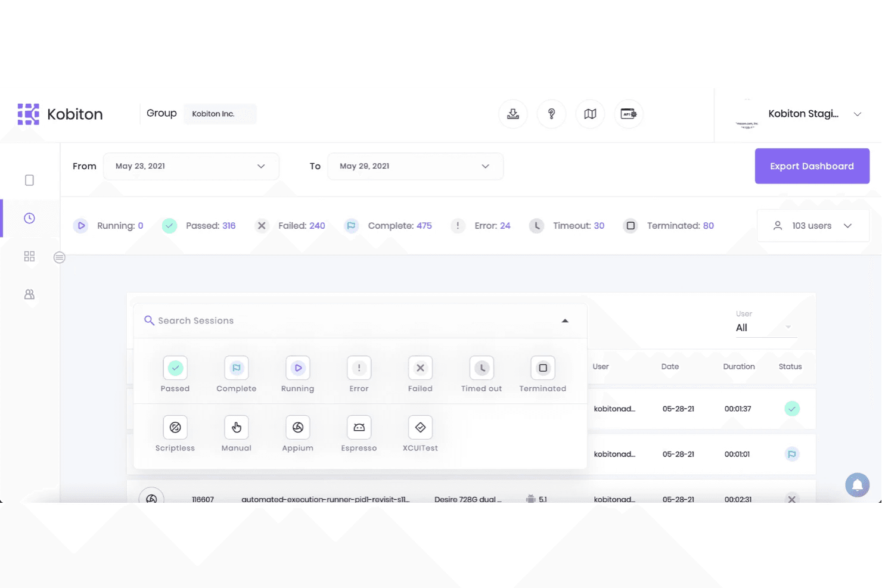Toggle the Terminated status filter

(543, 368)
